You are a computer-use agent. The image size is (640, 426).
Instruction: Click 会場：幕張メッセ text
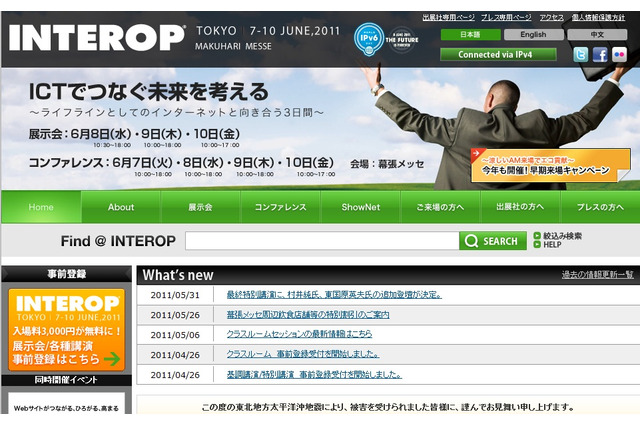coord(387,164)
